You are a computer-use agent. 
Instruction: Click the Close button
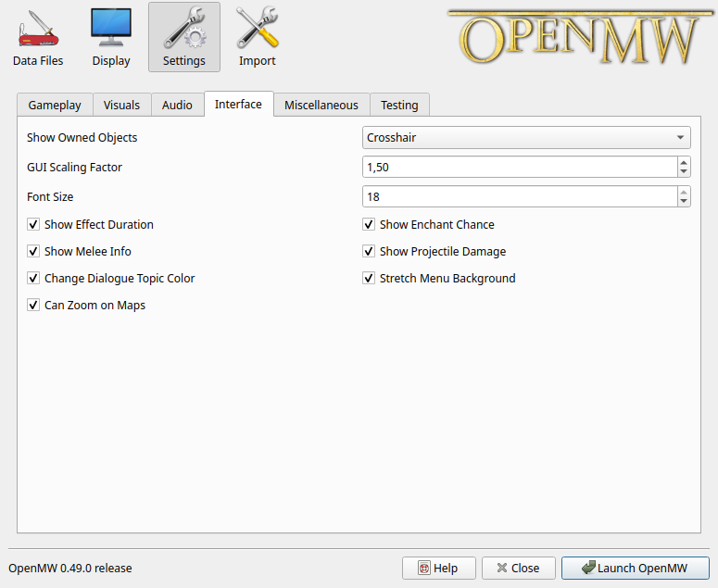[x=519, y=568]
